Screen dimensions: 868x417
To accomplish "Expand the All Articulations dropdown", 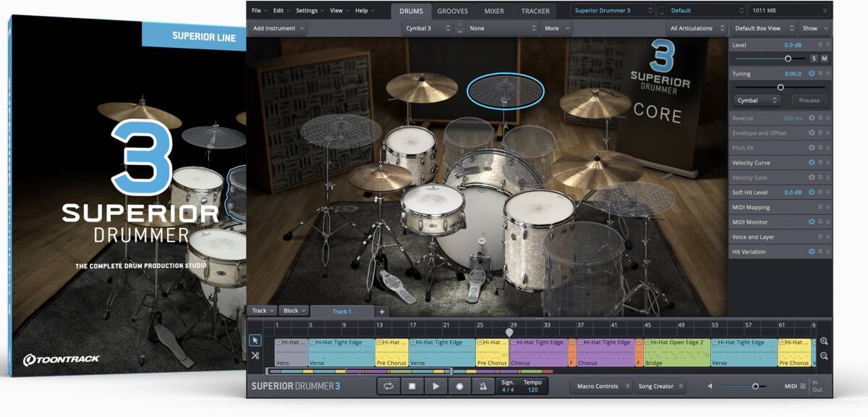I will [x=697, y=28].
